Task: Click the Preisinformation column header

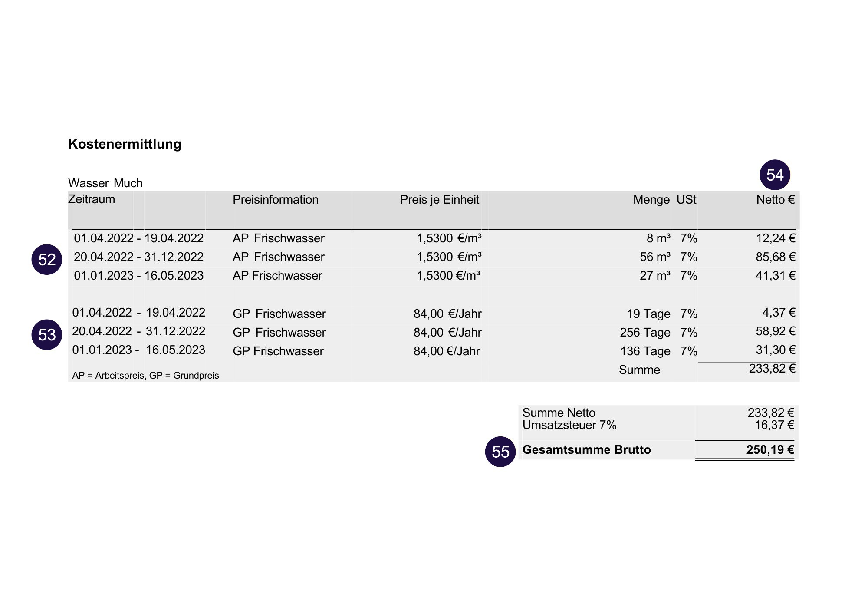Action: pyautogui.click(x=275, y=200)
